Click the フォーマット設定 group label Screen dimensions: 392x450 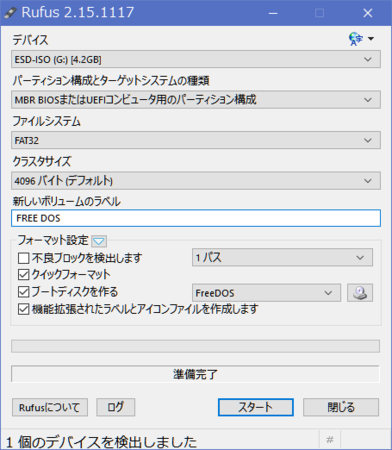[x=53, y=240]
